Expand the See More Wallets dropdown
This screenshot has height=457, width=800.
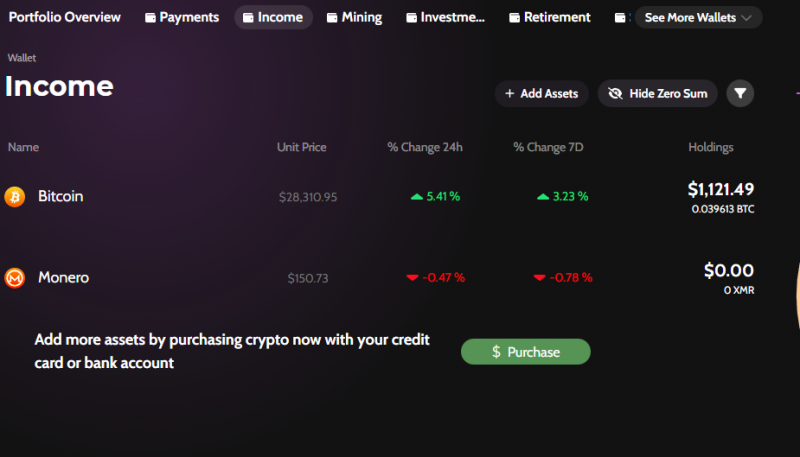pyautogui.click(x=698, y=18)
